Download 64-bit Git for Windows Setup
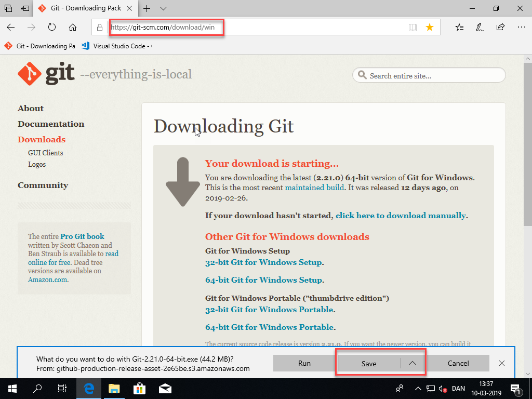 coord(263,280)
